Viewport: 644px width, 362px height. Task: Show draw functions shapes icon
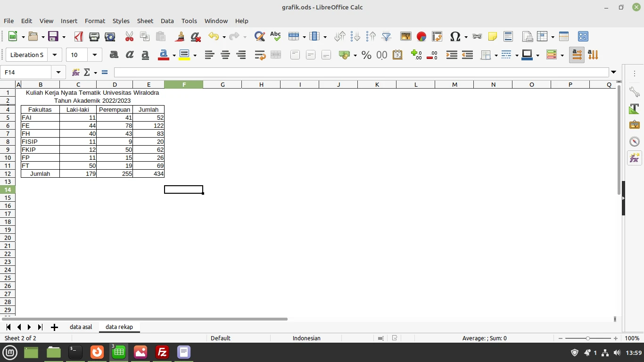[583, 36]
